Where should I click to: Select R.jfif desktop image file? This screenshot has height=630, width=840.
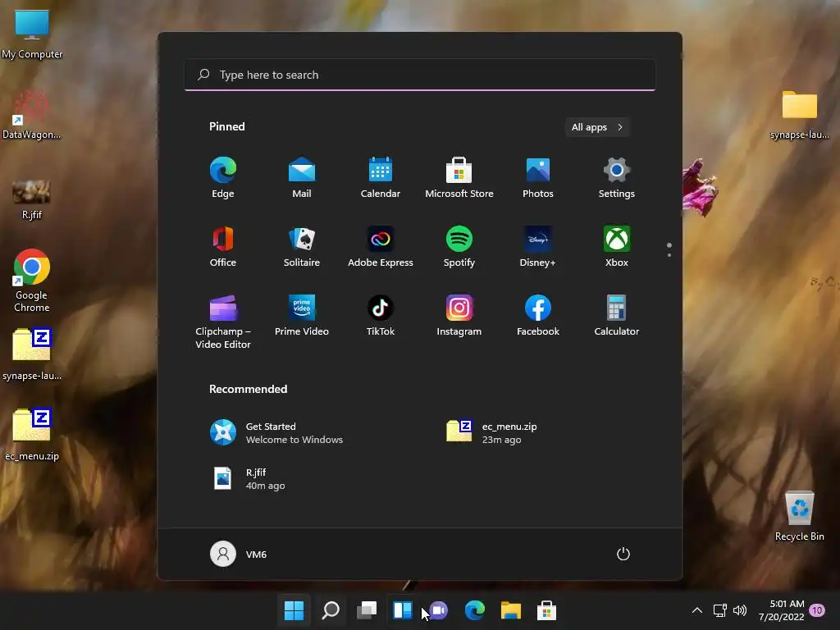click(32, 199)
